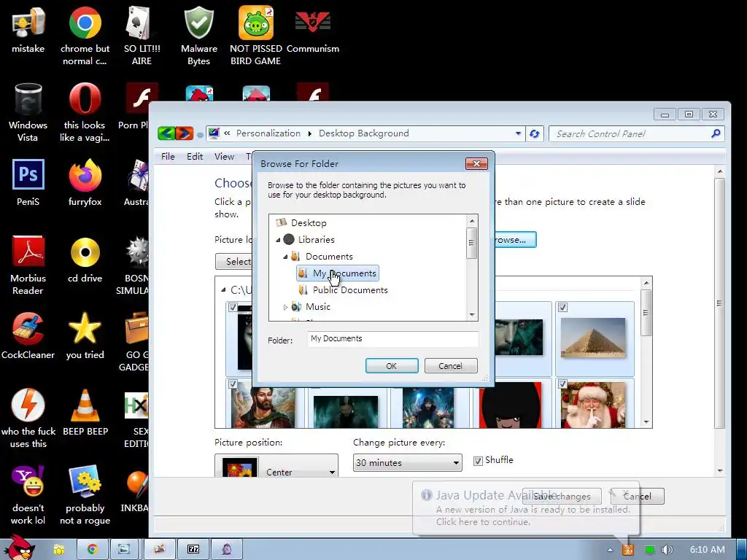
Task: Open the 'probably not a rogue' icon
Action: pos(85,495)
